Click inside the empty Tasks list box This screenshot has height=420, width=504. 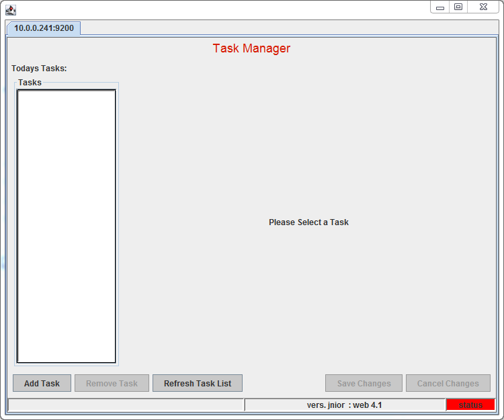[67, 226]
